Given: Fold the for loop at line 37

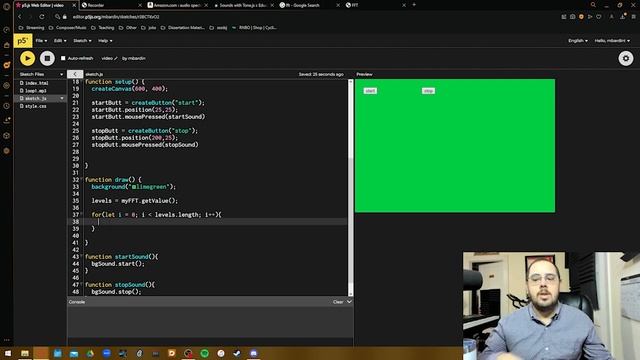Looking at the screenshot, I should tap(81, 214).
